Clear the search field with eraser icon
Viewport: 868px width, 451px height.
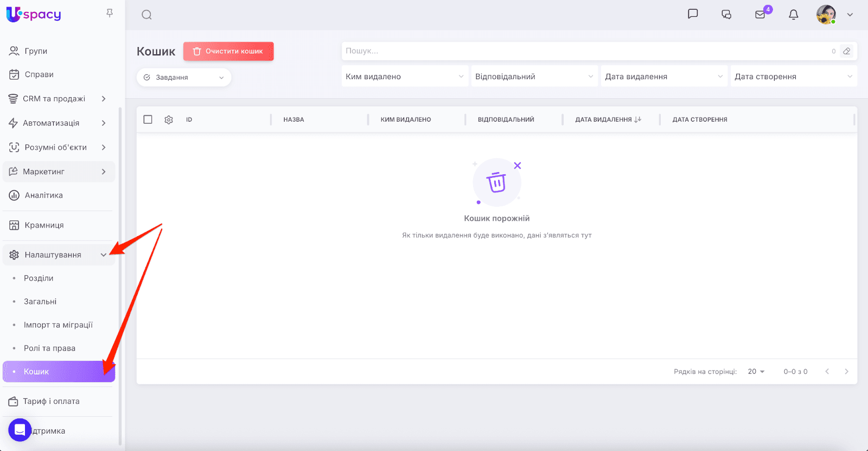click(x=846, y=51)
